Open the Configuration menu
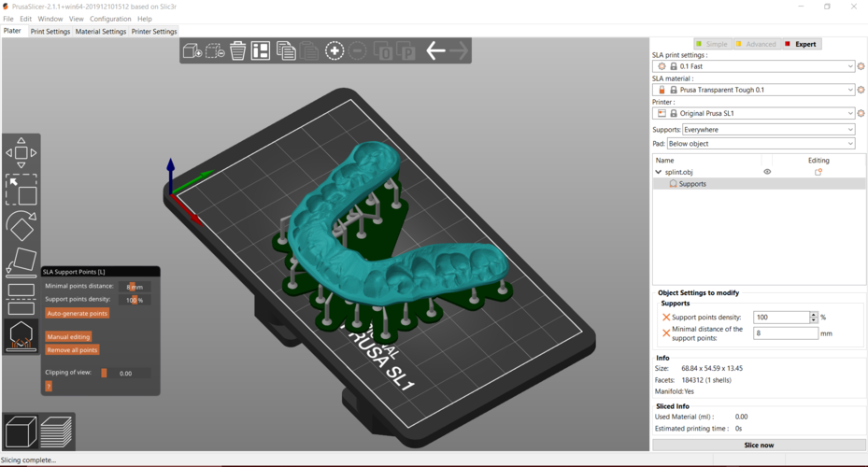Image resolution: width=868 pixels, height=467 pixels. (110, 19)
